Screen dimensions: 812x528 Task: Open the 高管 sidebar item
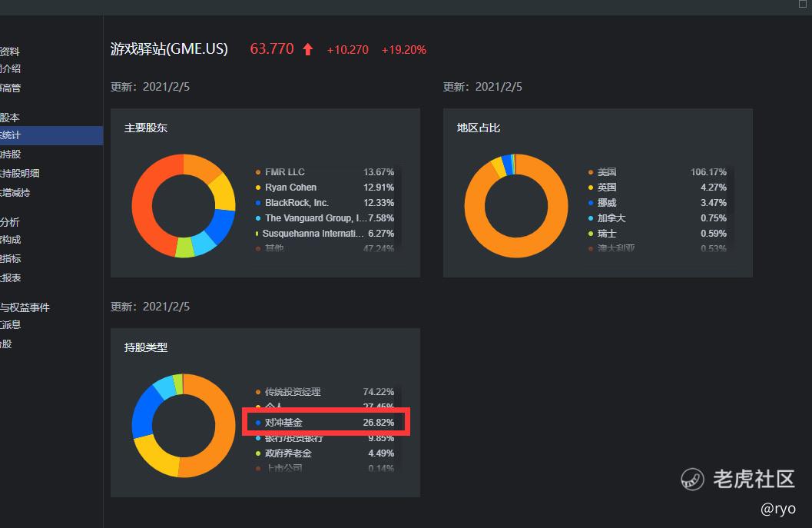tap(10, 88)
